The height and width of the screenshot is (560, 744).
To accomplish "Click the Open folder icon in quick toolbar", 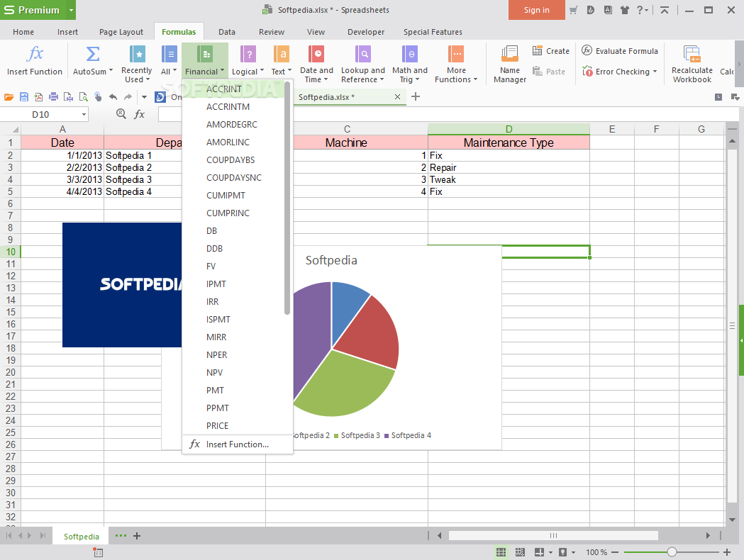I will (x=9, y=97).
